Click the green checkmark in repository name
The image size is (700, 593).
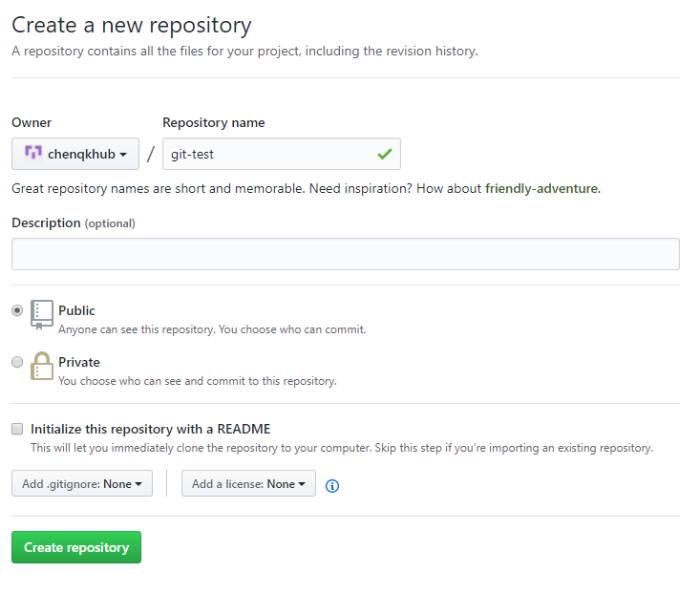(x=384, y=154)
